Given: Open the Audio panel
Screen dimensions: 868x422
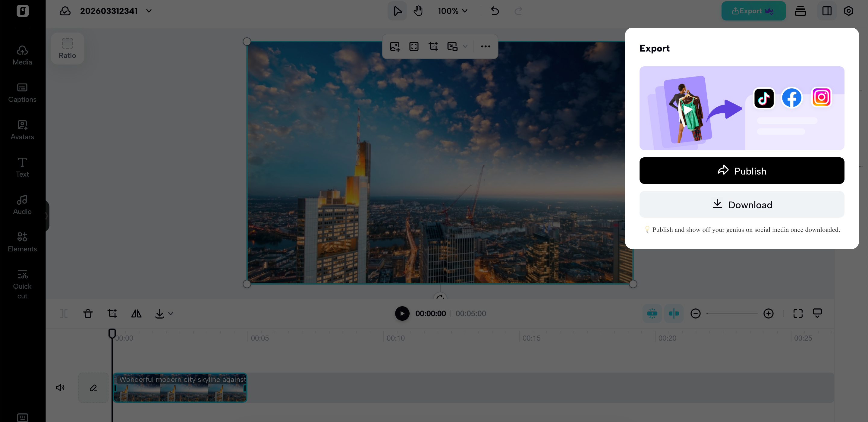Looking at the screenshot, I should (22, 204).
